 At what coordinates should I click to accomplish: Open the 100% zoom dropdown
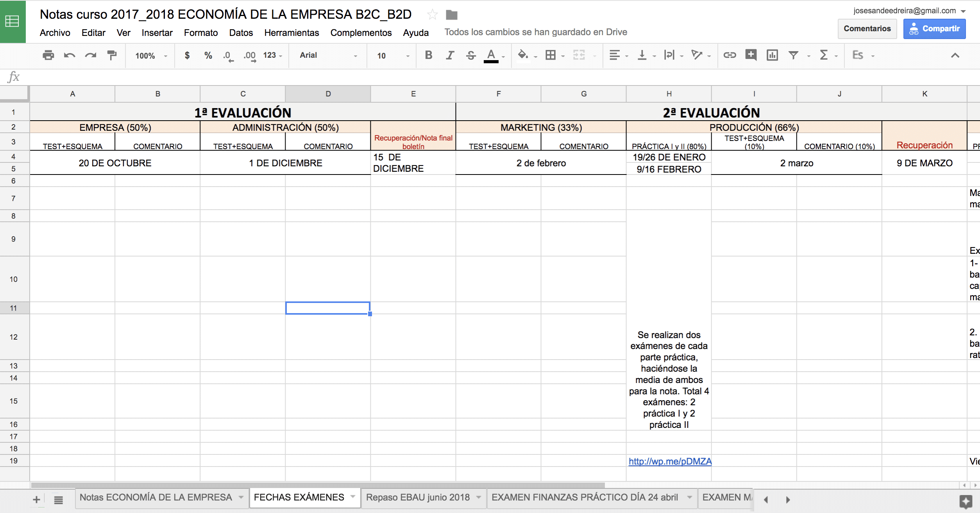pyautogui.click(x=151, y=56)
